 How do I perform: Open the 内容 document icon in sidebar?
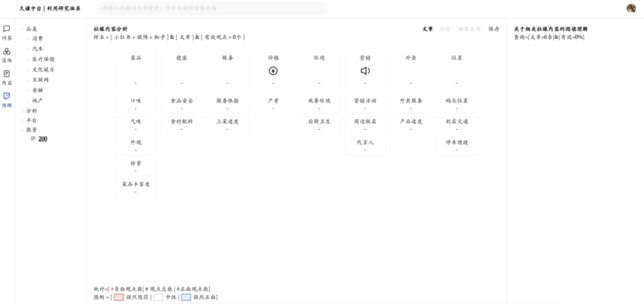click(x=7, y=73)
